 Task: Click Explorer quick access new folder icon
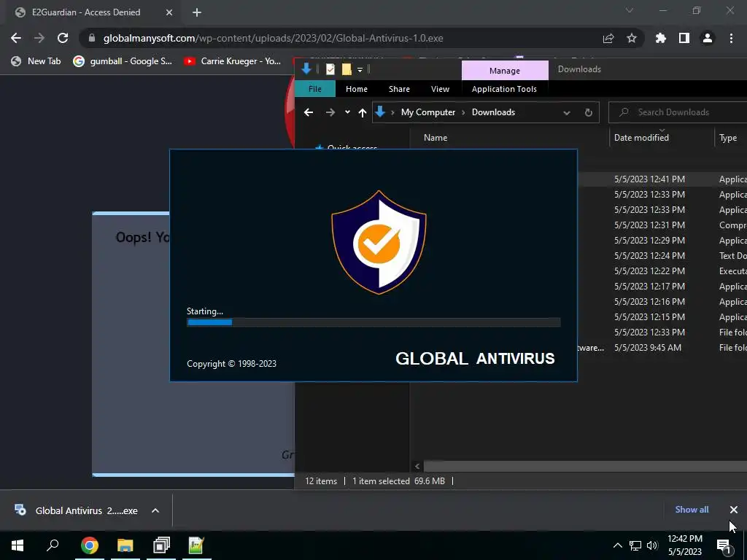[x=347, y=69]
